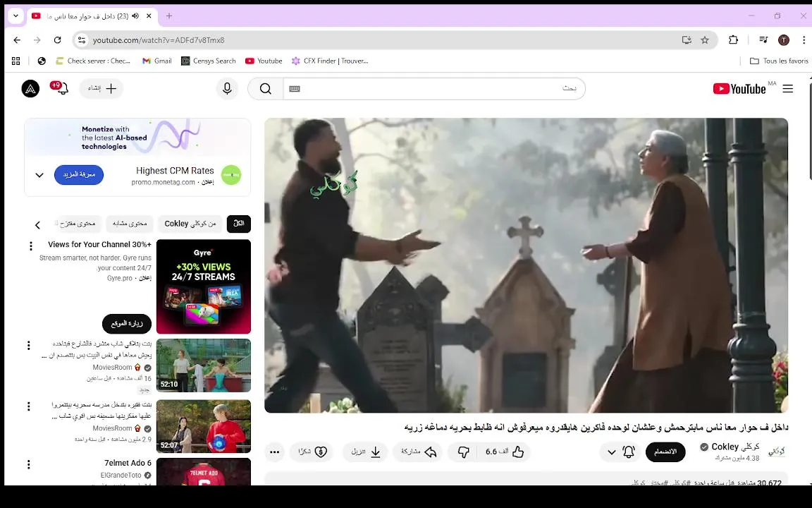Open browser extensions puzzle icon
Viewport: 812px width, 508px height.
[x=733, y=40]
